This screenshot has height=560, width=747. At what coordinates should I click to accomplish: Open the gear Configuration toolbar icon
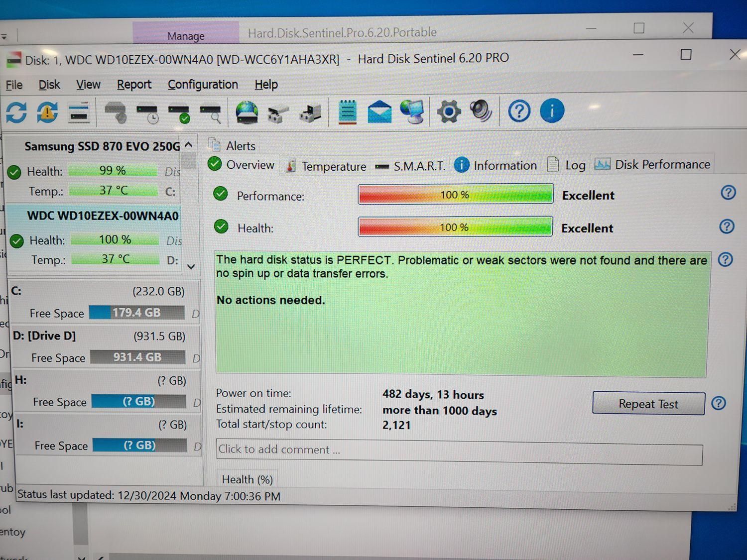click(x=449, y=111)
